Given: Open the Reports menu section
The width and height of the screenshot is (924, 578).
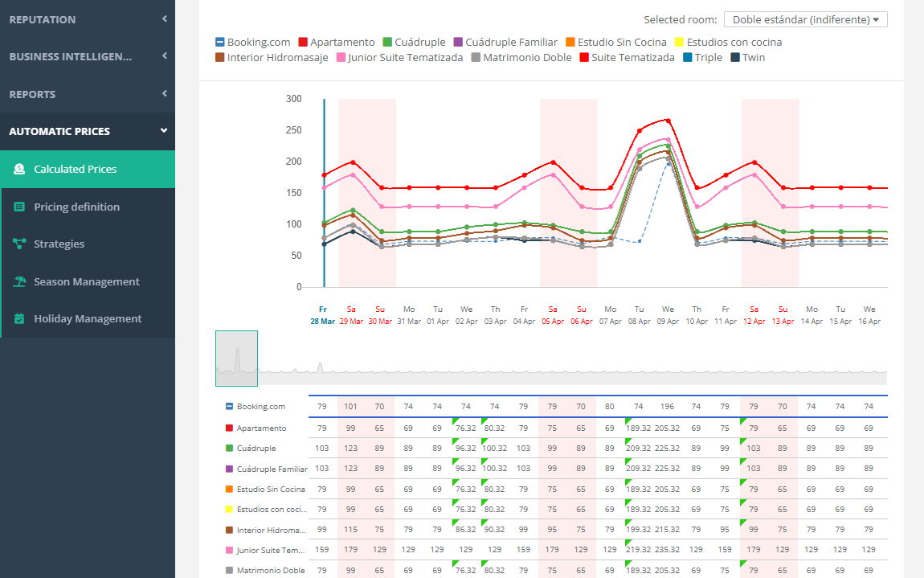Looking at the screenshot, I should (x=87, y=94).
